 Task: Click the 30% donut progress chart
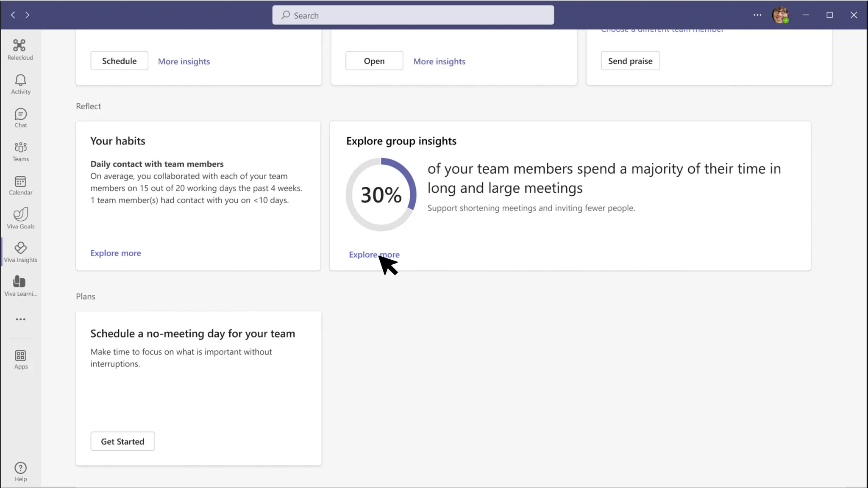[381, 195]
